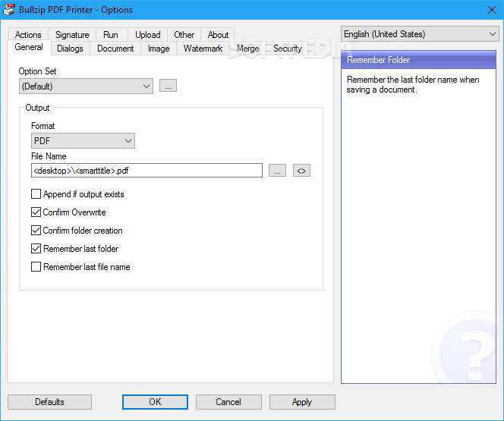Screen dimensions: 504x421
Task: Apply the current settings
Action: coord(302,402)
